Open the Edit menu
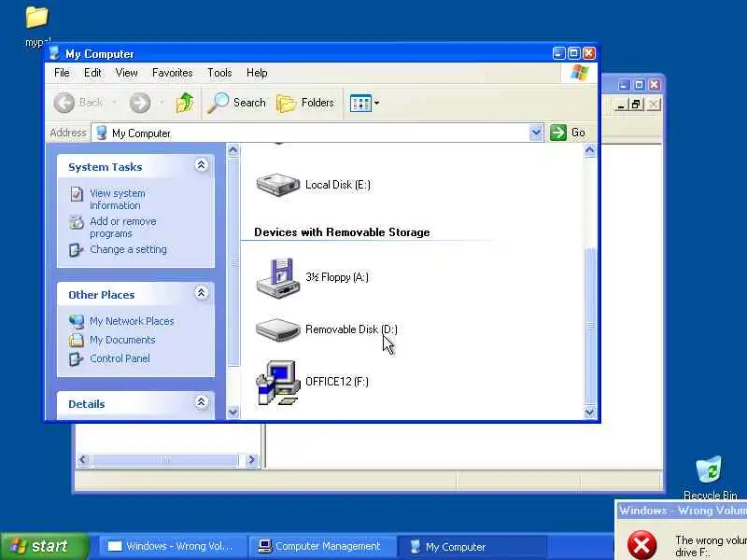Screen dimensions: 747x560 click(x=92, y=73)
